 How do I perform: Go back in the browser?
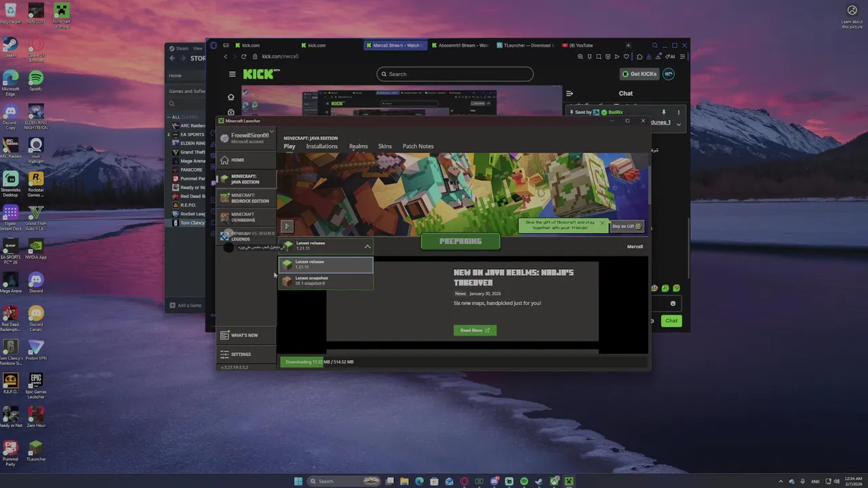[x=226, y=56]
